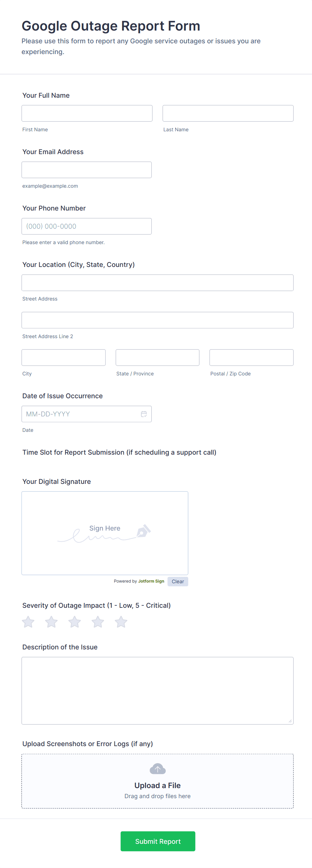Click the fountain pen icon beside Sign Here
Image resolution: width=312 pixels, height=868 pixels.
click(142, 531)
